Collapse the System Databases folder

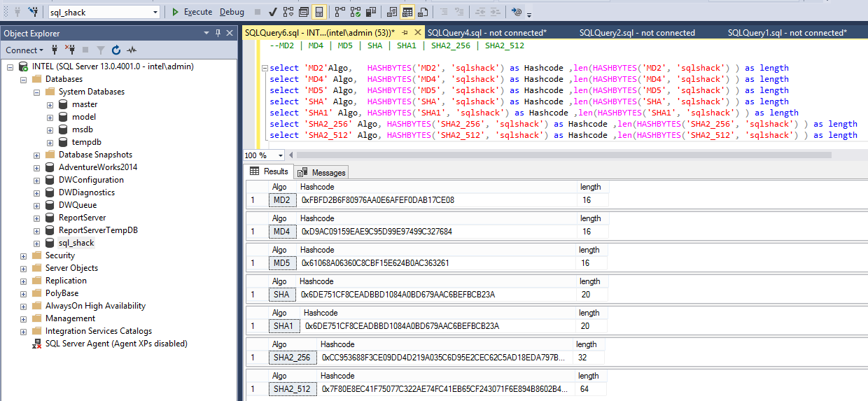(x=36, y=92)
